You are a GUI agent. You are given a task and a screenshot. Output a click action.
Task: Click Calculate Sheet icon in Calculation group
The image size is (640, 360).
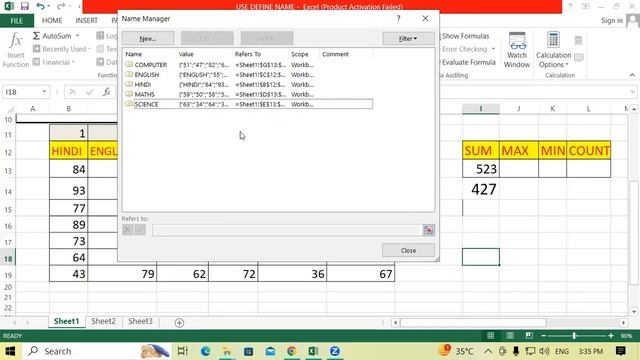coord(578,58)
